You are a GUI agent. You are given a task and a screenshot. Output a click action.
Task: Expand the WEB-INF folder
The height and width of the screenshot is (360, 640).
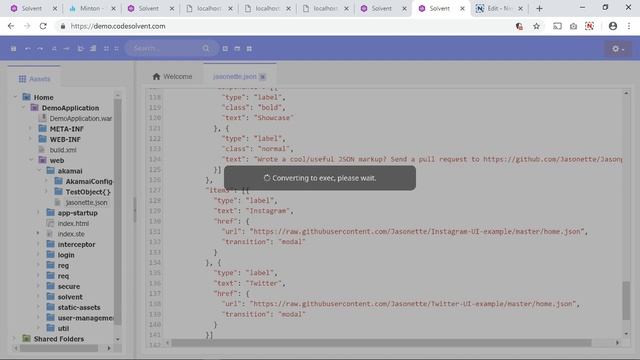click(x=30, y=139)
